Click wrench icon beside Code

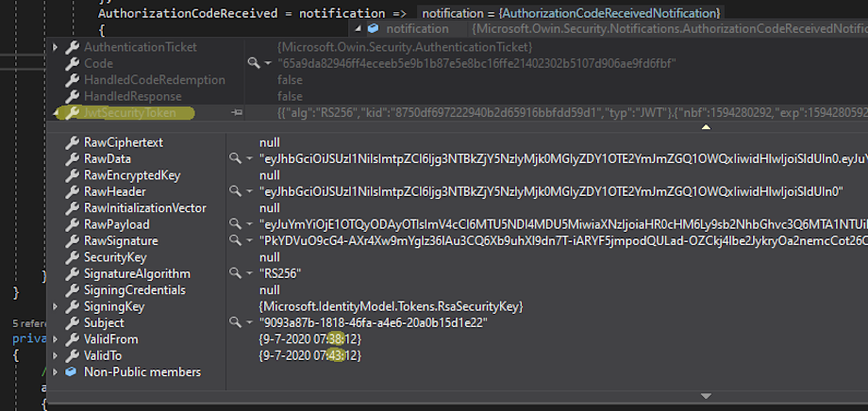[72, 63]
